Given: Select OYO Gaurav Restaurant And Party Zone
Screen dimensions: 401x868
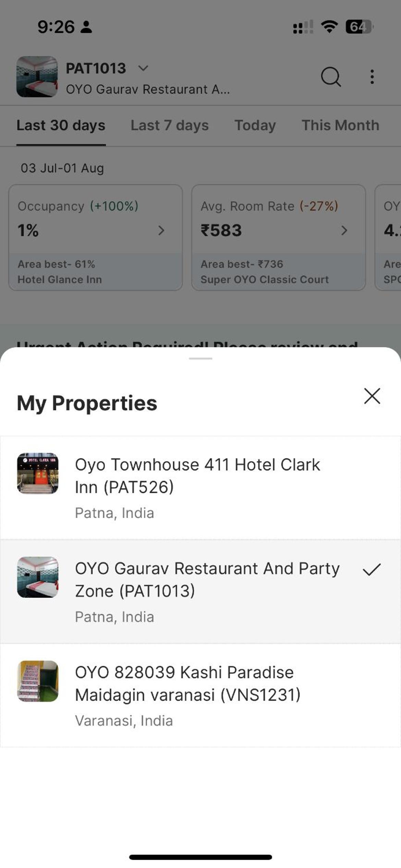Looking at the screenshot, I should click(x=200, y=592).
